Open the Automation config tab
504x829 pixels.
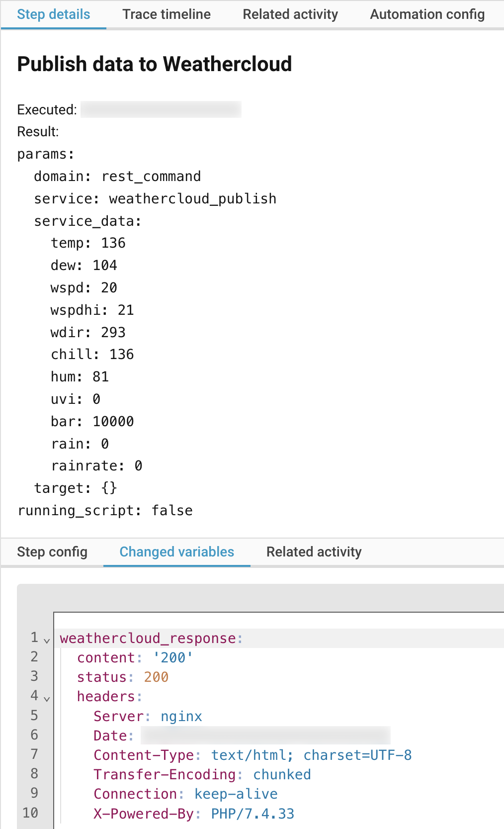[427, 14]
